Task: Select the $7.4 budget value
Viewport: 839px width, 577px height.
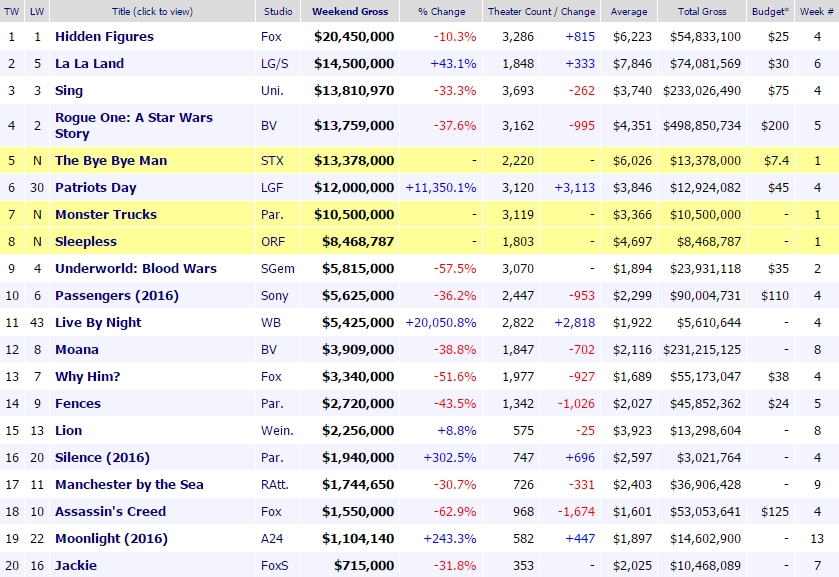Action: pos(776,161)
